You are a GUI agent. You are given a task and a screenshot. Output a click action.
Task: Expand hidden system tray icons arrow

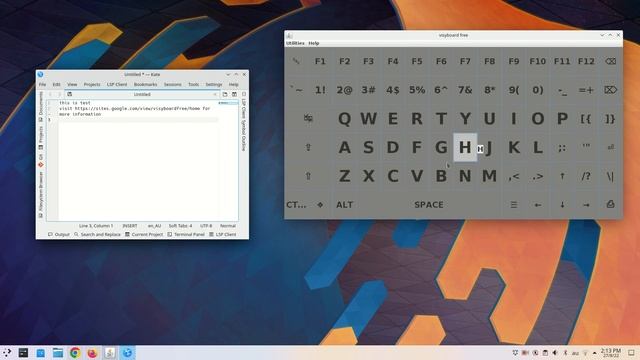(594, 353)
